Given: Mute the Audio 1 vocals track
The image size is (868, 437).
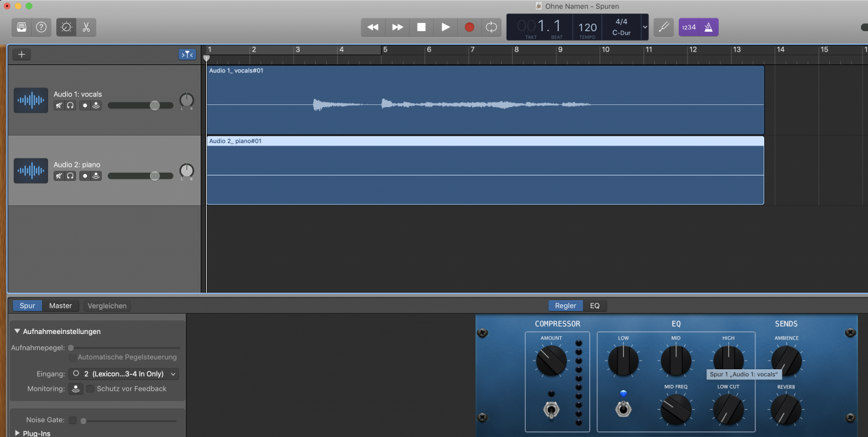Looking at the screenshot, I should tap(60, 106).
